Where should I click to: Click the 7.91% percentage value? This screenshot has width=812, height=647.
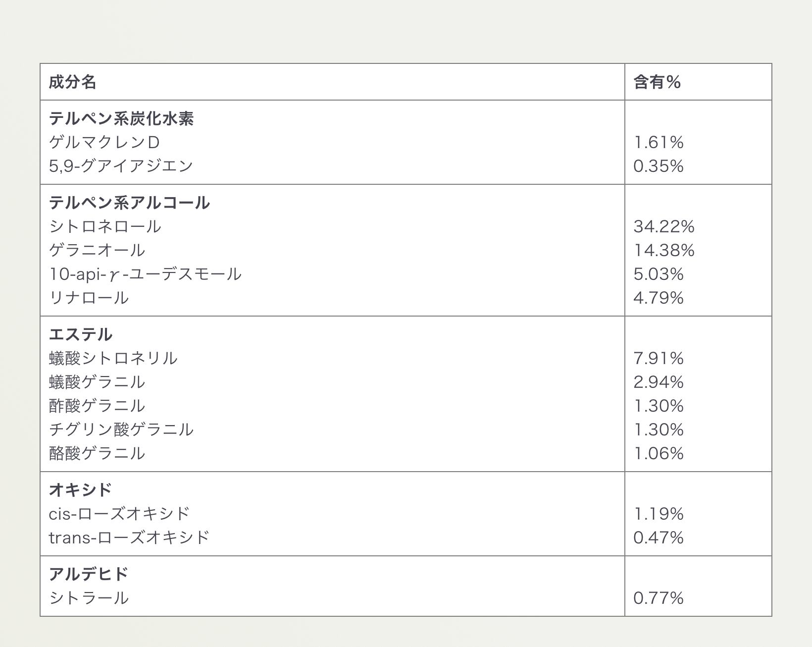[658, 358]
